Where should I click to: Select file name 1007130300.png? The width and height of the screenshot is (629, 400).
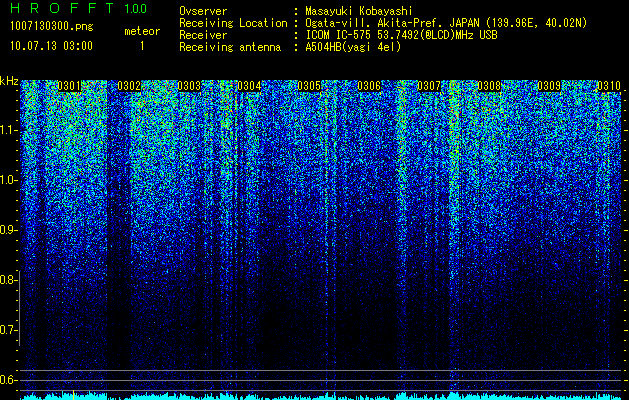[x=52, y=27]
